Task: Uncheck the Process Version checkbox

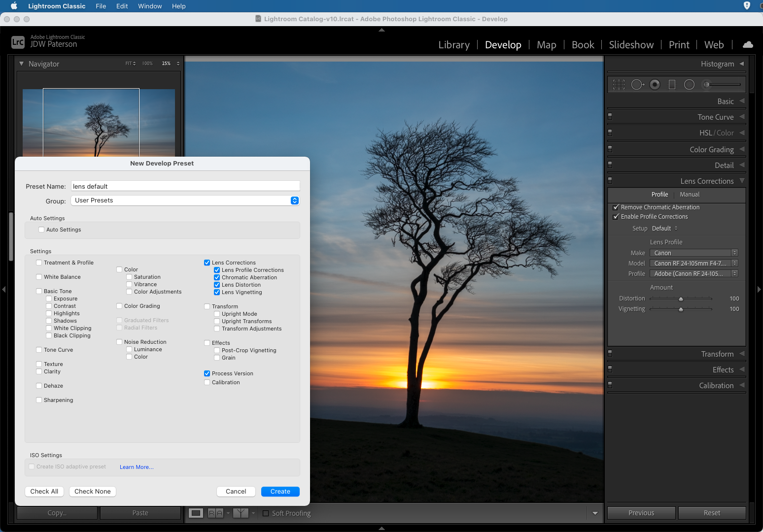Action: point(207,373)
